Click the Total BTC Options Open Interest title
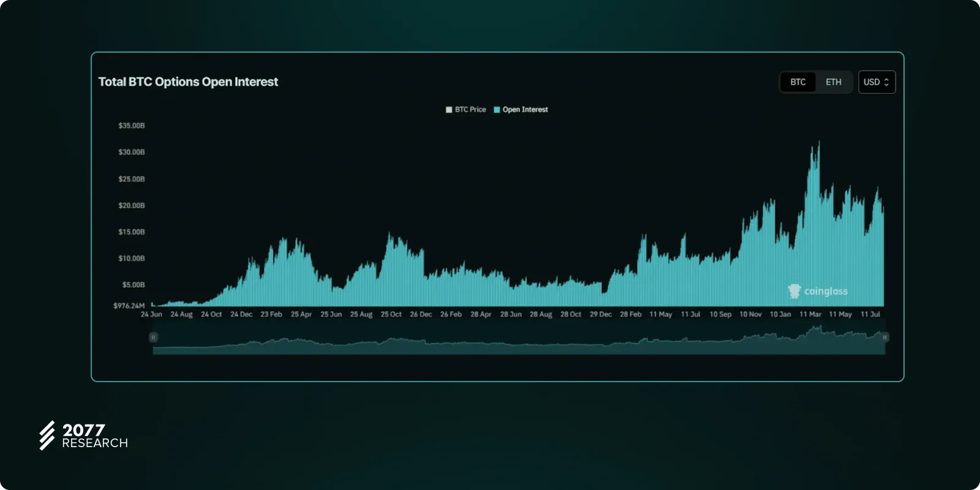 coord(188,82)
